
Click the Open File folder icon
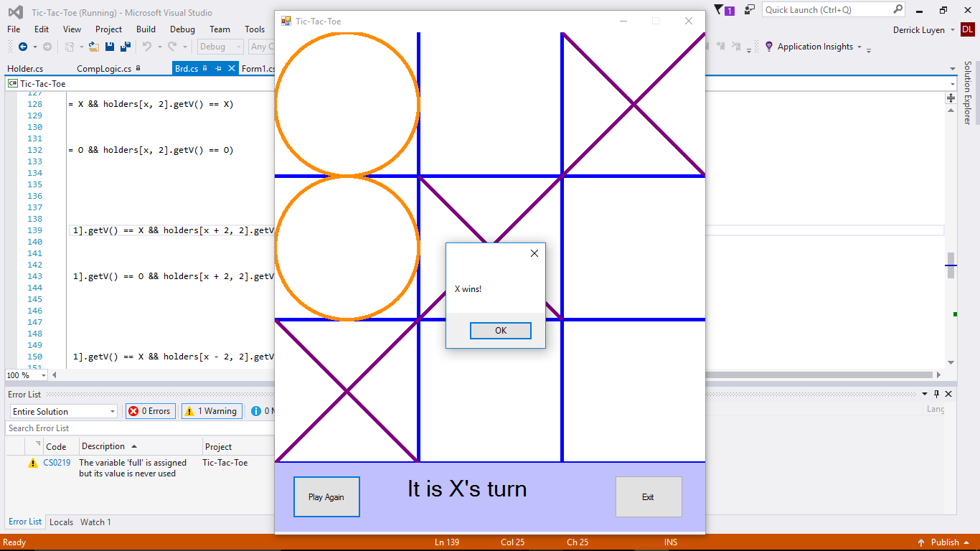tap(94, 47)
